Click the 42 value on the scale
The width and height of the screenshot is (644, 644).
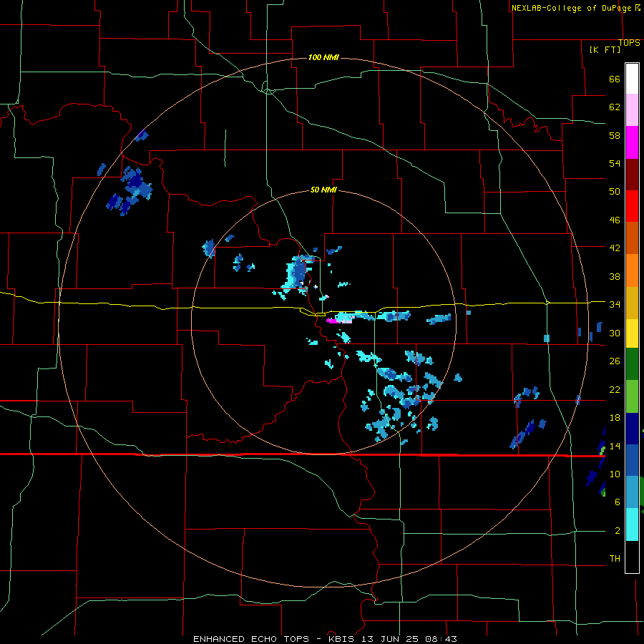pyautogui.click(x=615, y=248)
